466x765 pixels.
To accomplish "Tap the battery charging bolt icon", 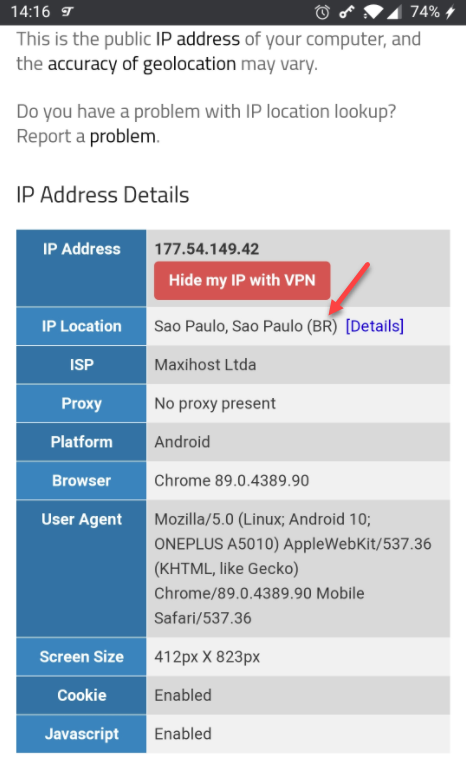I will [450, 12].
